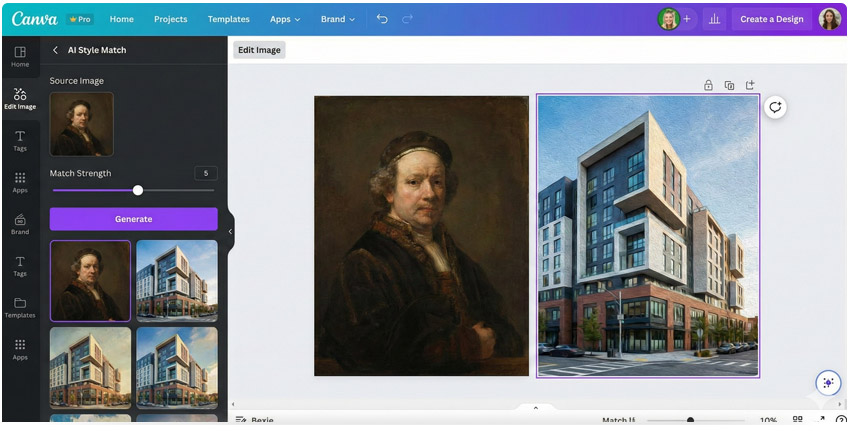Expand the pages drawer chevron below the canvas
The height and width of the screenshot is (431, 850).
[535, 408]
